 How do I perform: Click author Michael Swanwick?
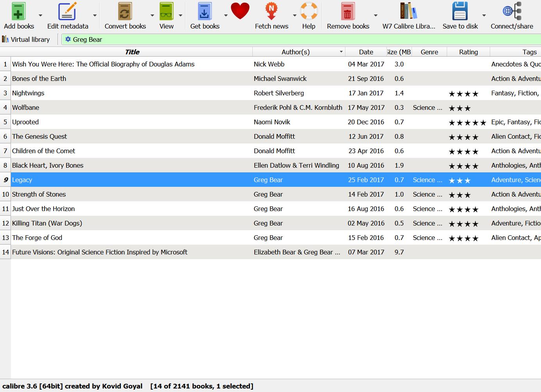tap(280, 79)
